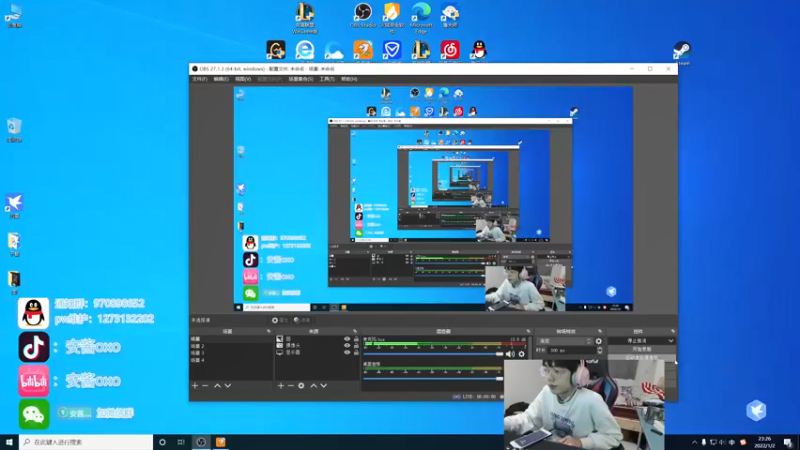Open the notification center in taskbar

[x=788, y=442]
